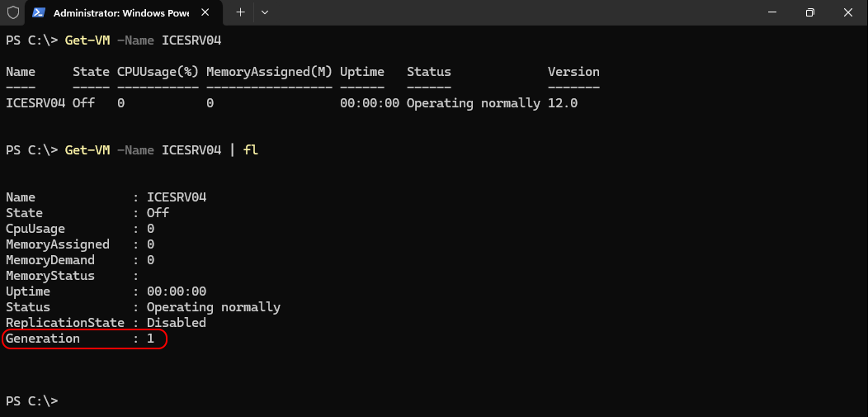Click Operating normally in the table row
The height and width of the screenshot is (417, 868).
[474, 103]
